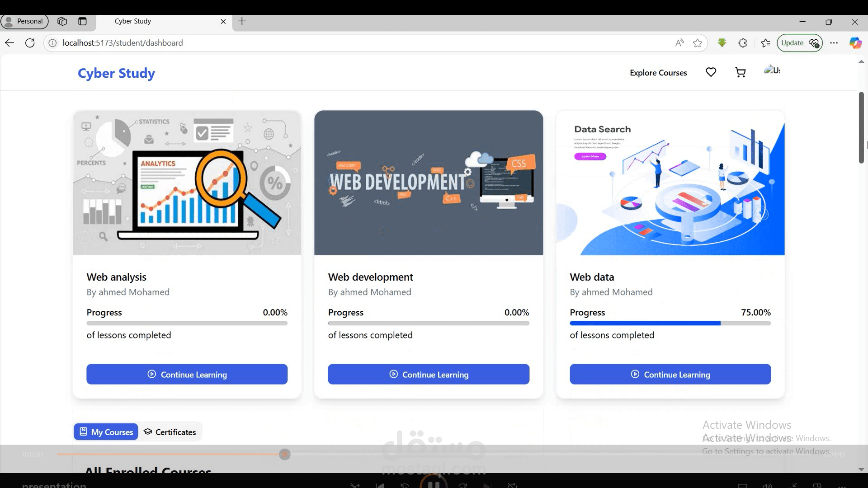
Task: Click the address bar URL field
Action: coord(316,43)
